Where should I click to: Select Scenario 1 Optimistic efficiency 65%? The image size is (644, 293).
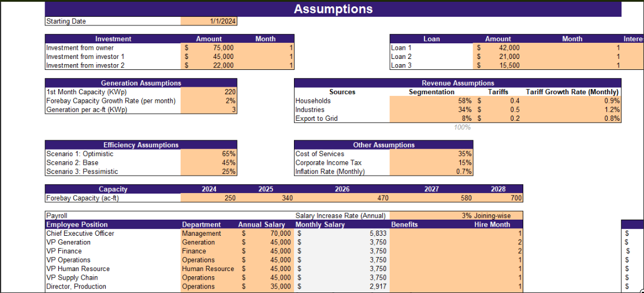pos(209,154)
